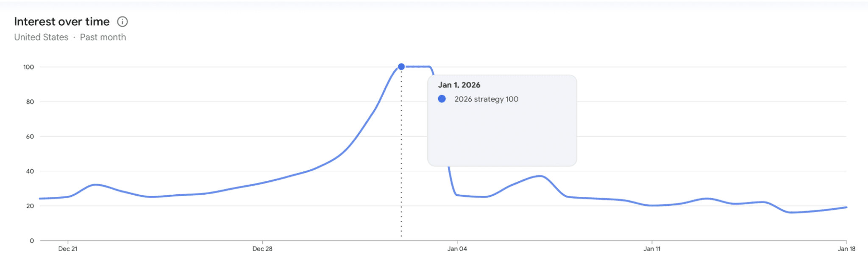Click the 80 y-axis label
Image resolution: width=868 pixels, height=269 pixels.
point(30,102)
